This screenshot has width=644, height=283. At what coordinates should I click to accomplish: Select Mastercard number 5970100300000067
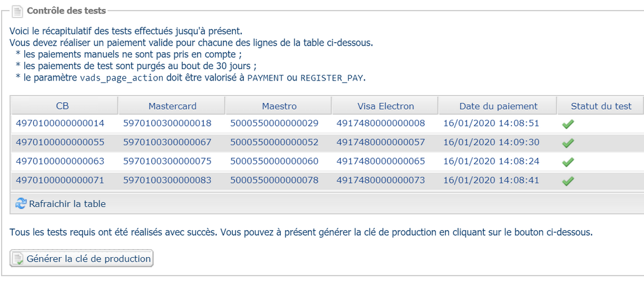pos(167,142)
